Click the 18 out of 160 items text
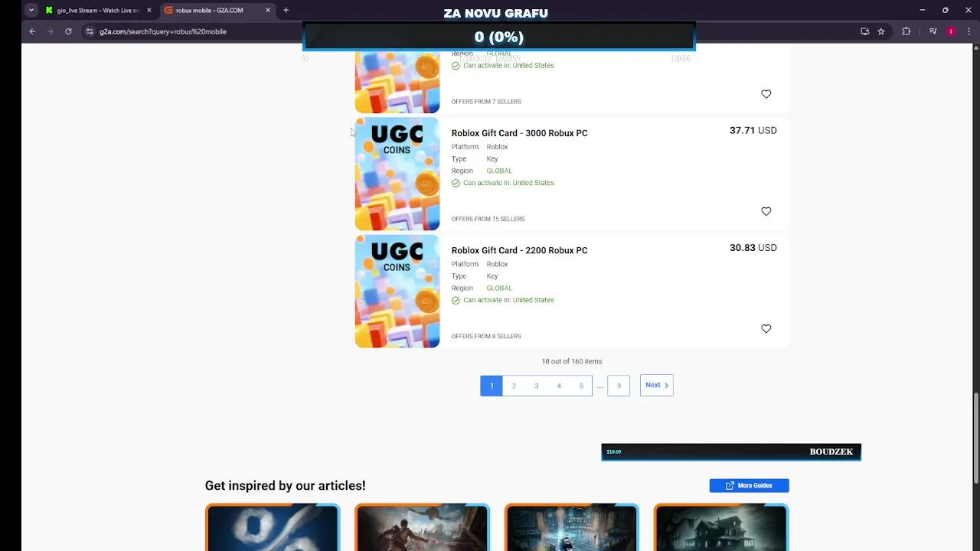This screenshot has width=980, height=551. [572, 361]
